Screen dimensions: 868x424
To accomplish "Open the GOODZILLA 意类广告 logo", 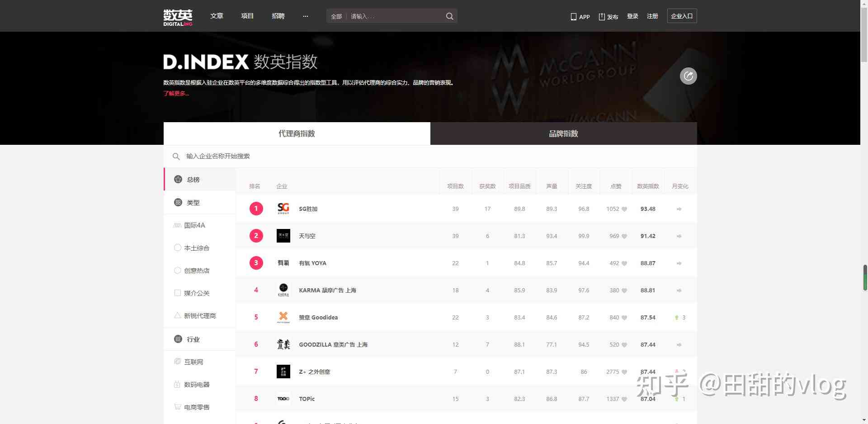I will point(283,344).
